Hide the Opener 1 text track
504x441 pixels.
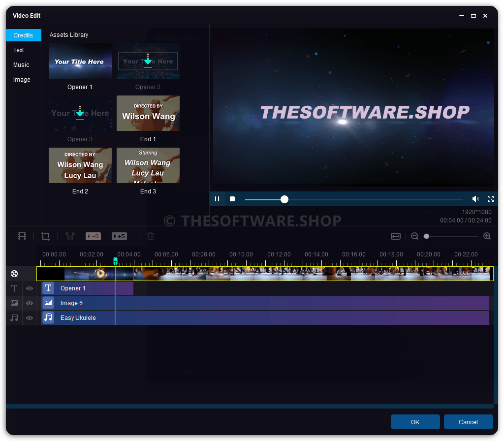click(x=30, y=288)
